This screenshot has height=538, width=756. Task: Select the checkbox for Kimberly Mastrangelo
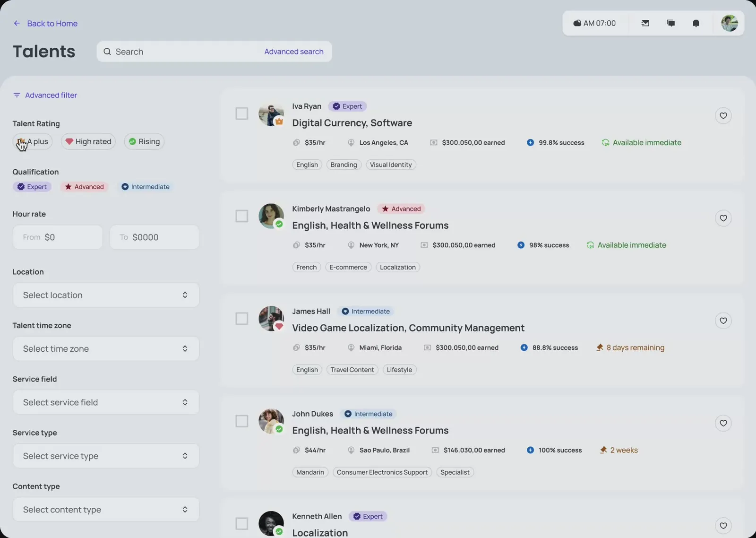point(242,216)
